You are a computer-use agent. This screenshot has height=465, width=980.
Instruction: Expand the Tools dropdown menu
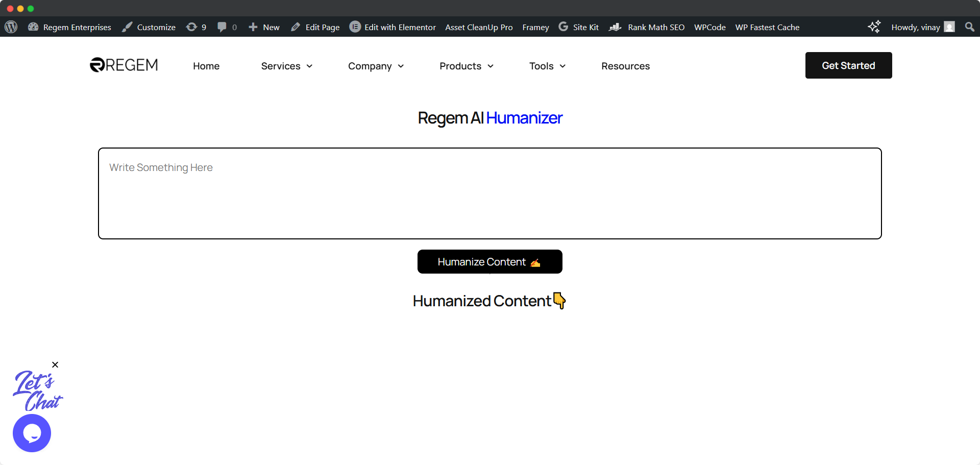pyautogui.click(x=548, y=66)
